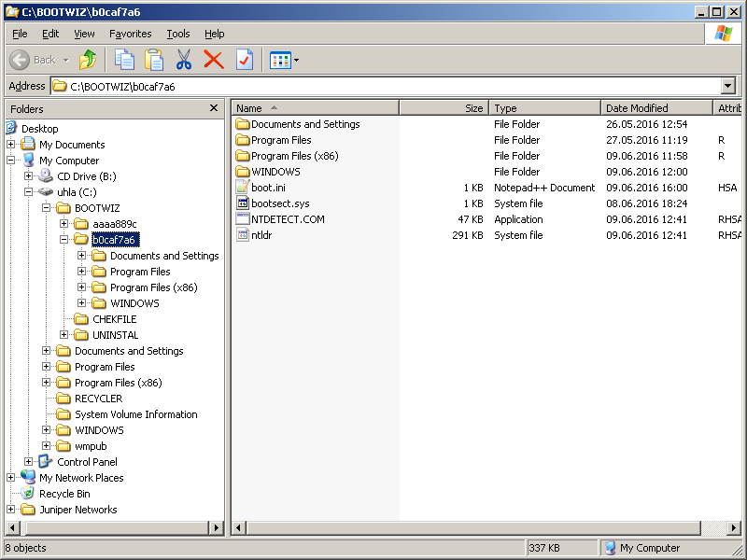Viewport: 747px width, 560px height.
Task: Select Desktop icon in folder tree
Action: 11,128
